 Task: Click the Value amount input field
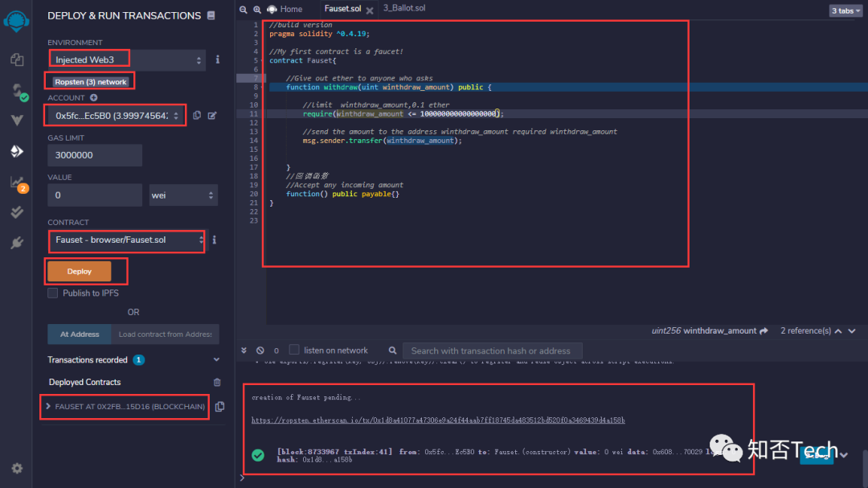[x=95, y=195]
